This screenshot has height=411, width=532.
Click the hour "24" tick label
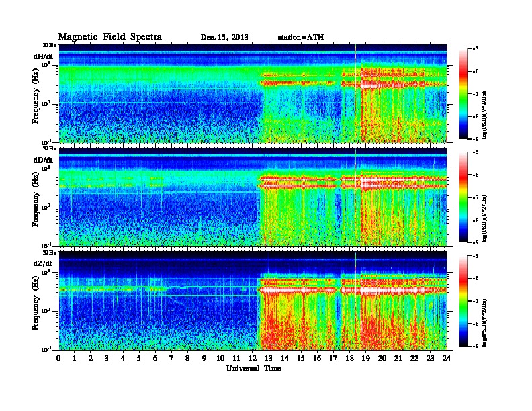447,358
